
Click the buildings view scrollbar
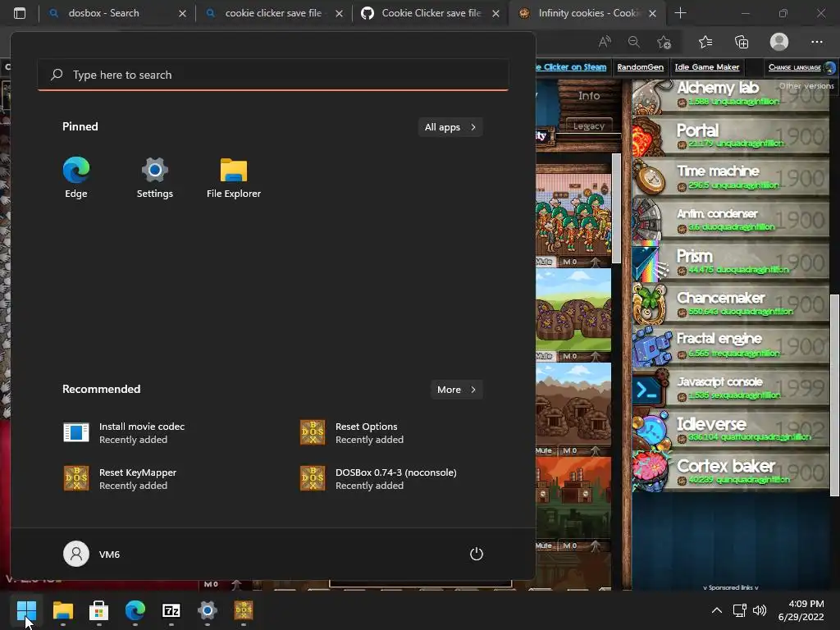coord(616,208)
